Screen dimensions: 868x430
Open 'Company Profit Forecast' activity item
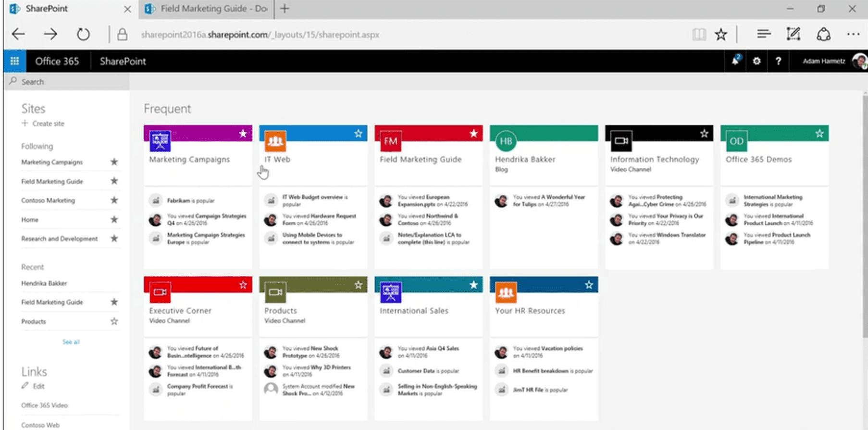(200, 390)
